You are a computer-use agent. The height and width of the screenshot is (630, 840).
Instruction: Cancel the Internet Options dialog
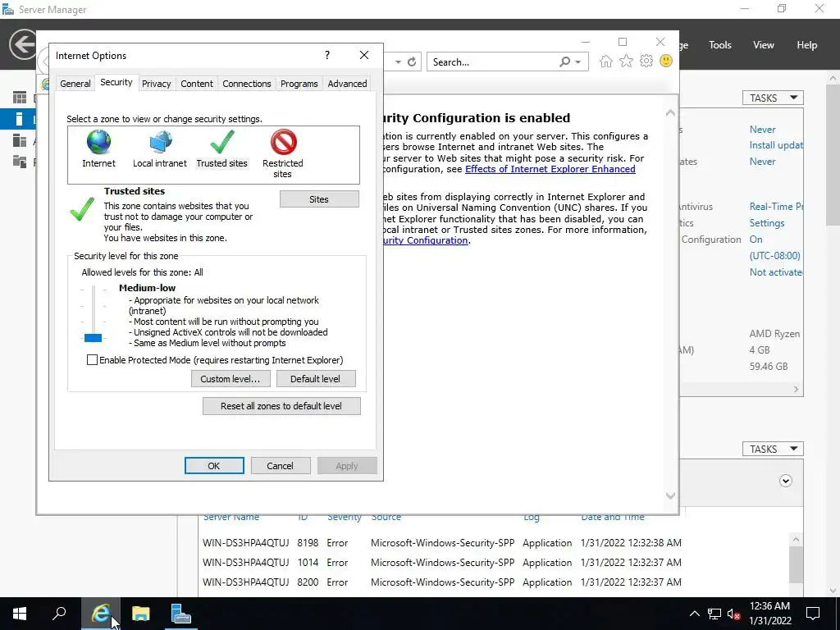pos(281,466)
